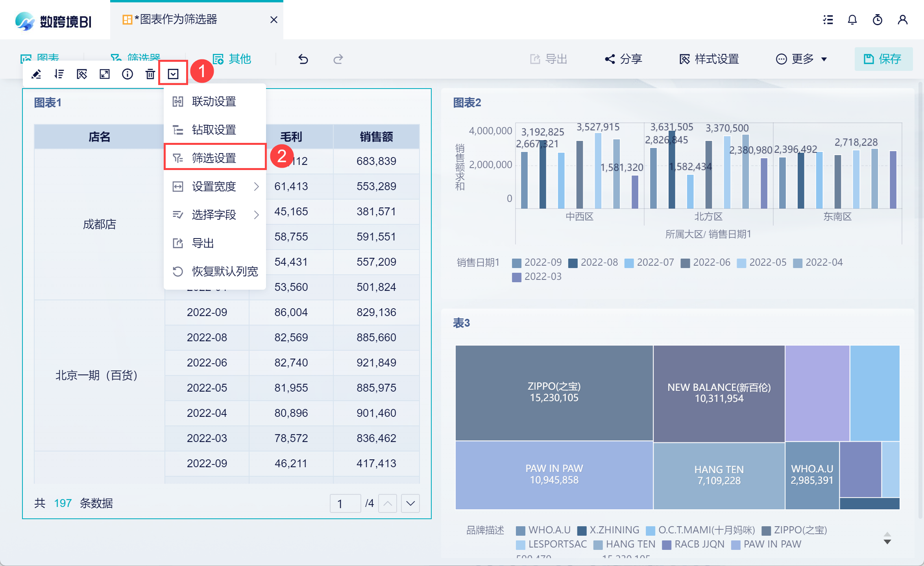The width and height of the screenshot is (924, 566).
Task: Click the maximize chart icon in toolbar
Action: click(104, 74)
